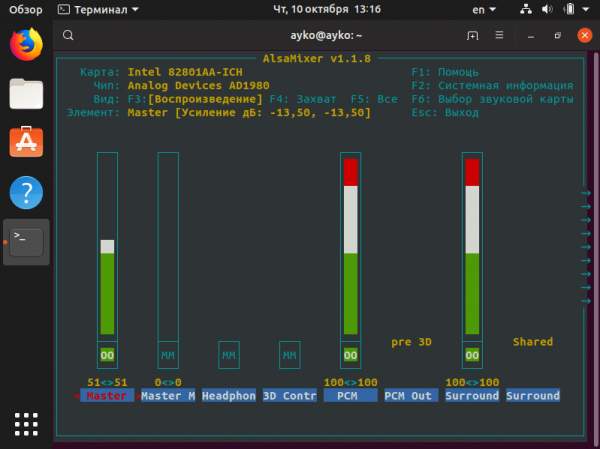The height and width of the screenshot is (449, 600).
Task: Open the Files folder icon in dock
Action: tap(26, 94)
